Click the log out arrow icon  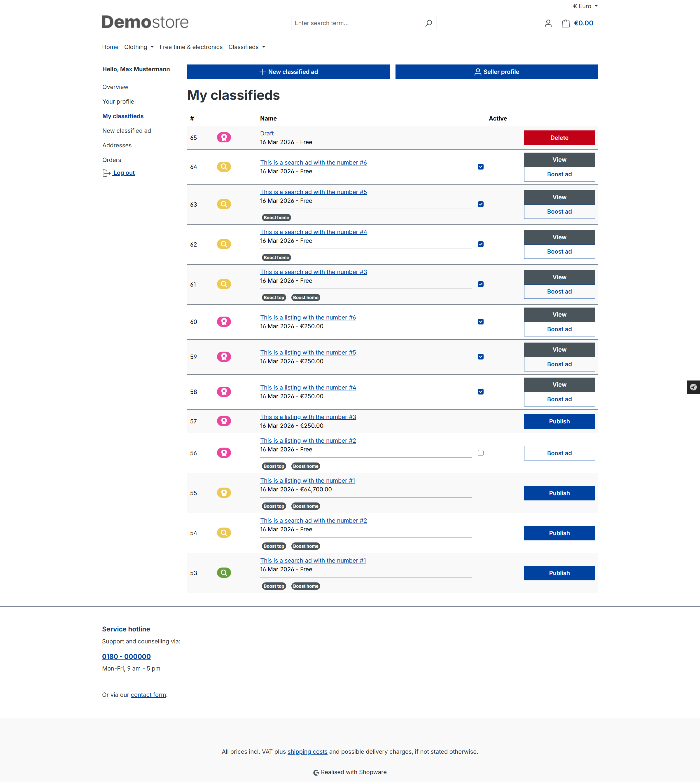tap(106, 173)
